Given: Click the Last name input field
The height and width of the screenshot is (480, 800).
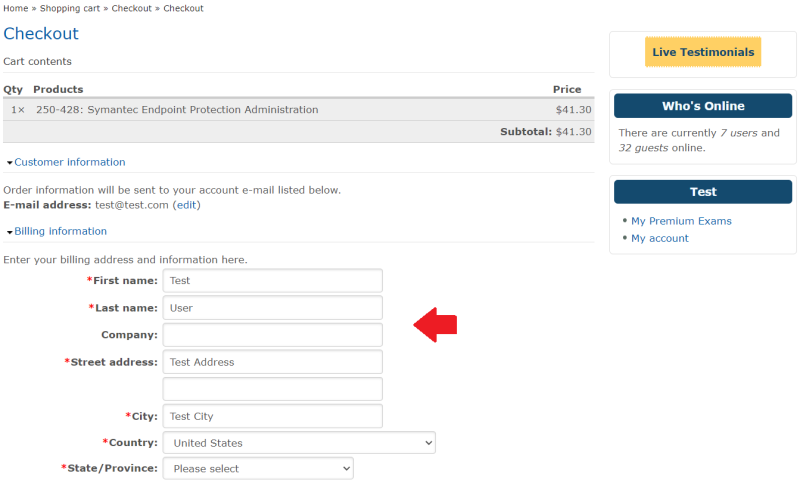Looking at the screenshot, I should click(272, 308).
